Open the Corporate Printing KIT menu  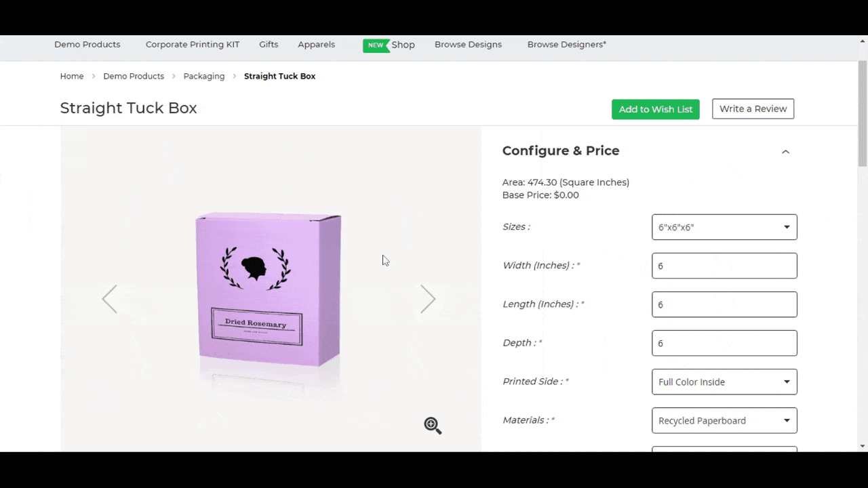pyautogui.click(x=192, y=44)
